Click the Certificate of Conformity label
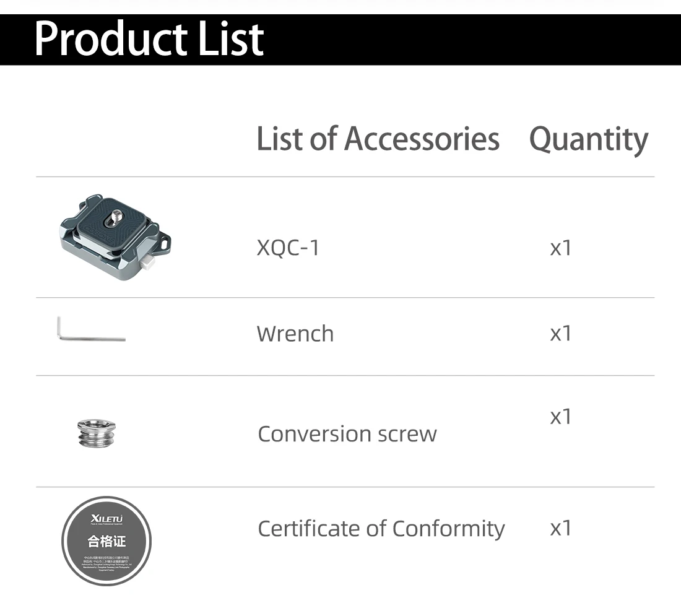The image size is (681, 616). 381,529
